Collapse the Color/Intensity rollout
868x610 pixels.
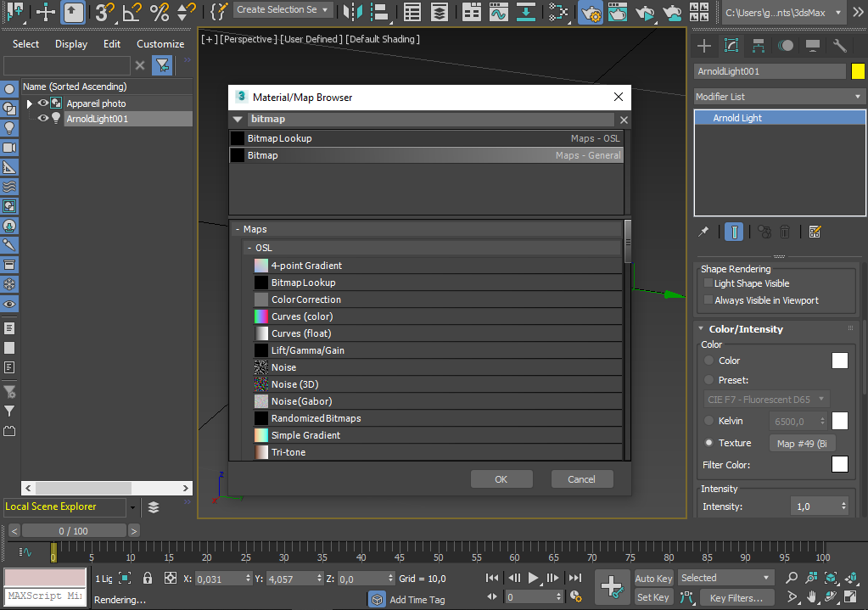(701, 329)
